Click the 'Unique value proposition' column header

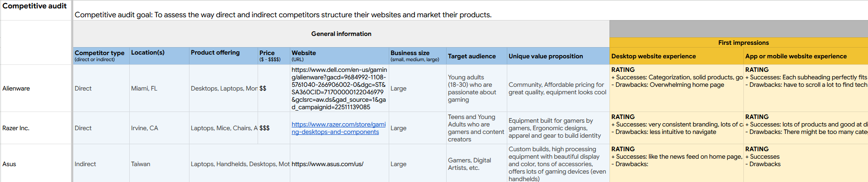[558, 56]
